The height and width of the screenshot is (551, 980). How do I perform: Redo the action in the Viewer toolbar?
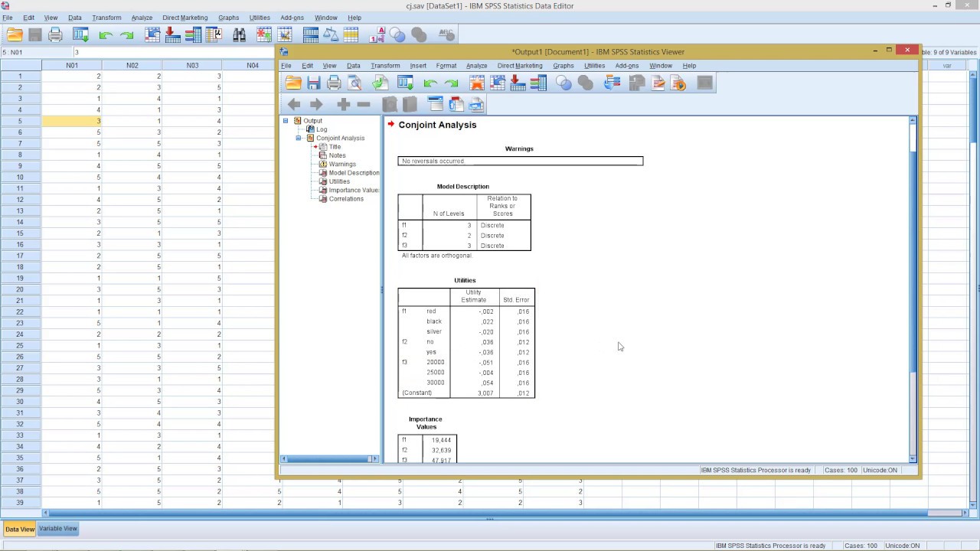pos(451,83)
